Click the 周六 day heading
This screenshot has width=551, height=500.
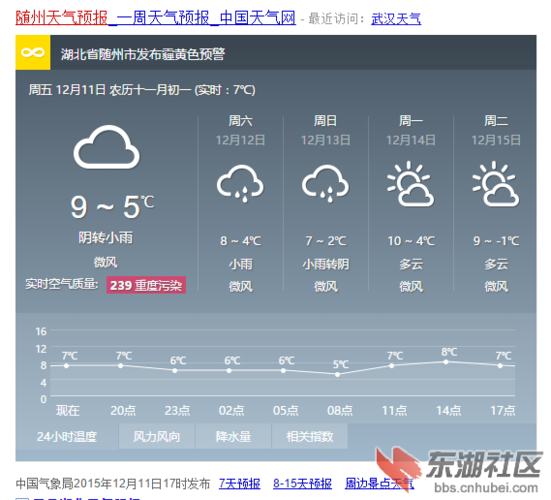tap(240, 121)
